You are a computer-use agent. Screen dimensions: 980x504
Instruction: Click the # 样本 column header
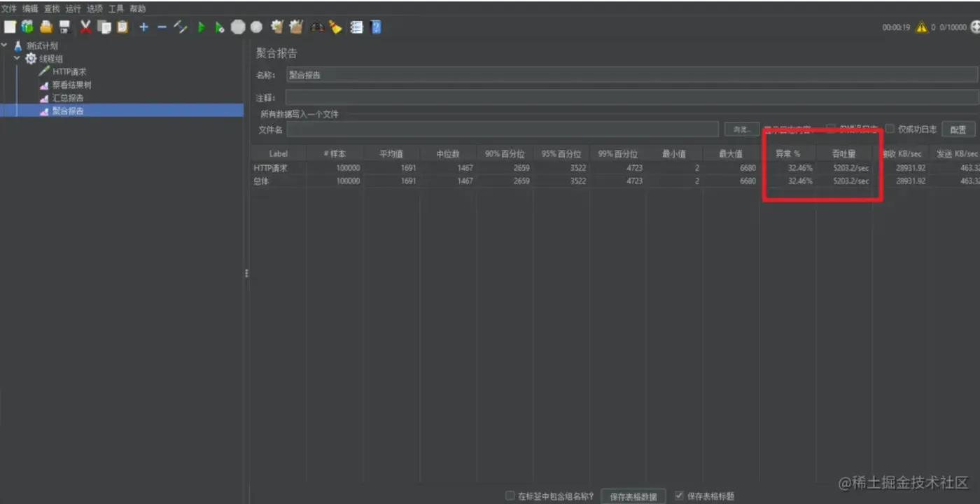click(x=335, y=153)
